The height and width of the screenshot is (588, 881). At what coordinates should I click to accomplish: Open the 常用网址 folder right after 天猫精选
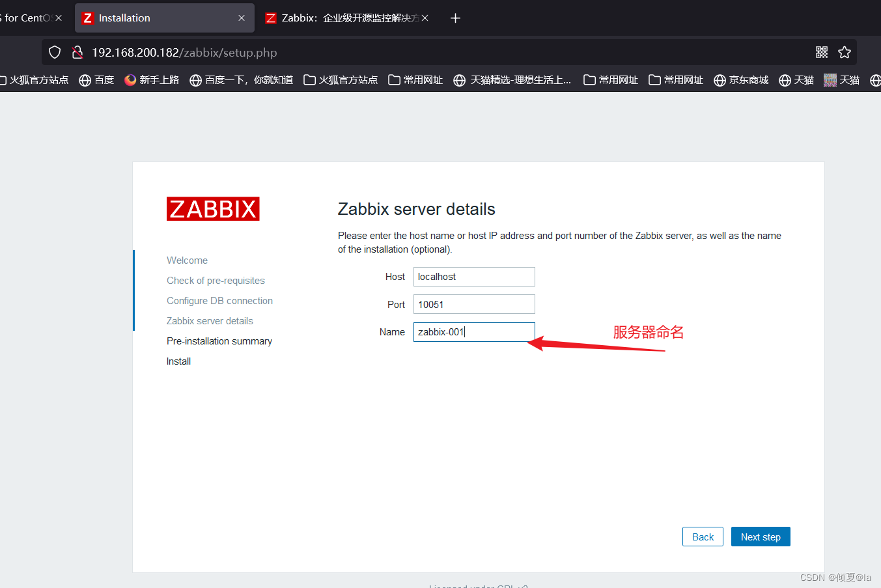[x=611, y=80]
